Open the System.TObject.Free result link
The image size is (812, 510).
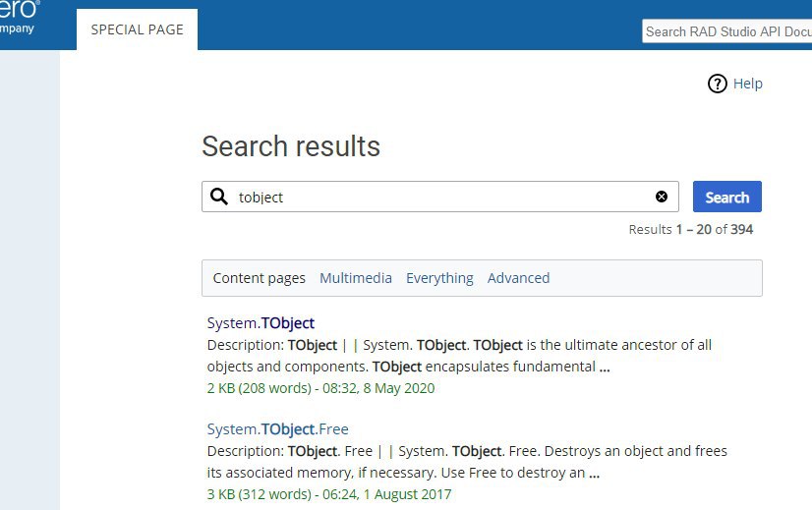tap(277, 429)
